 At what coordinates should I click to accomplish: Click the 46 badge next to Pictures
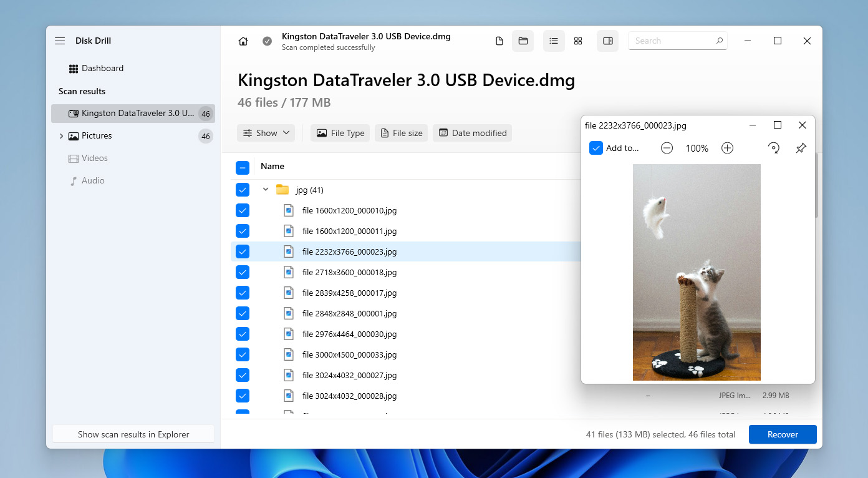point(205,136)
